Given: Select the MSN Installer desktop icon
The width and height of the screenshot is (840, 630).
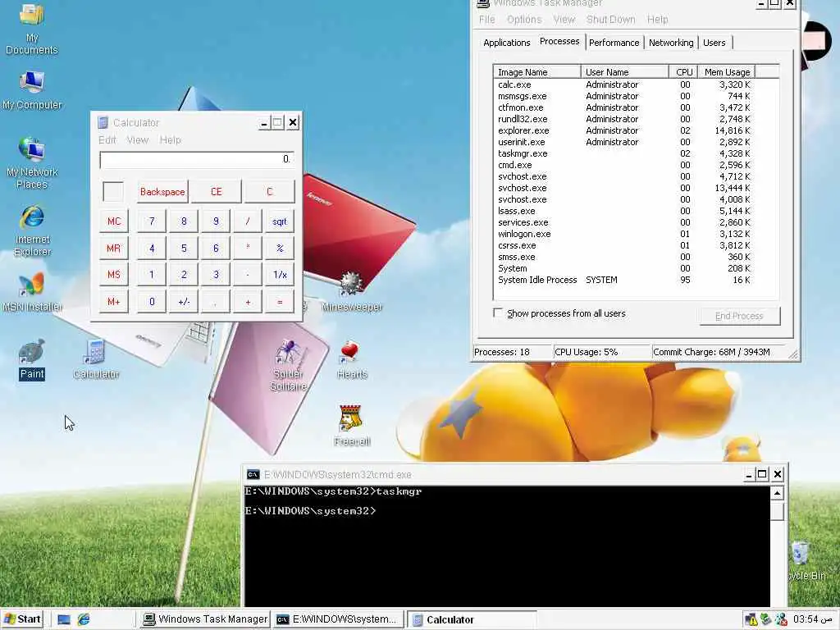Looking at the screenshot, I should 32,293.
